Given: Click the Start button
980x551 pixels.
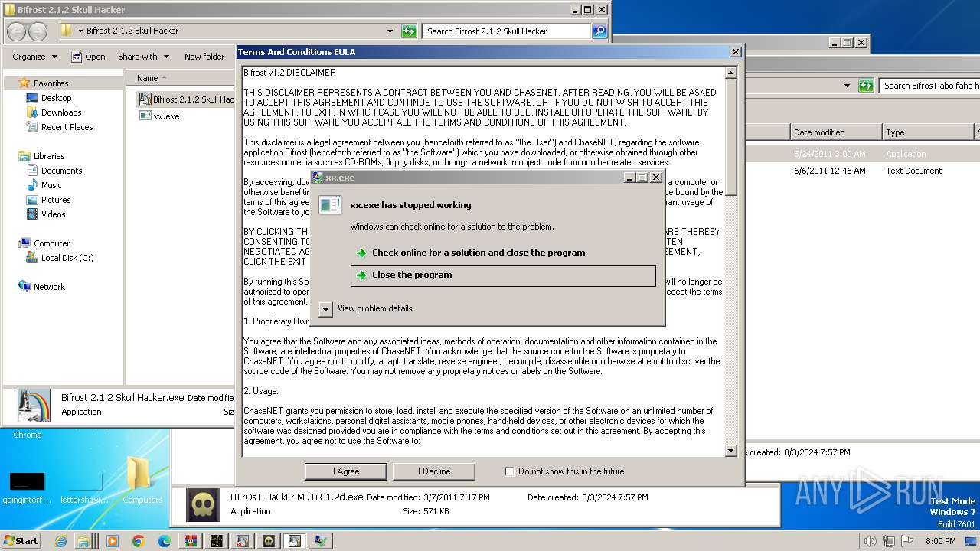Looking at the screenshot, I should tap(21, 541).
